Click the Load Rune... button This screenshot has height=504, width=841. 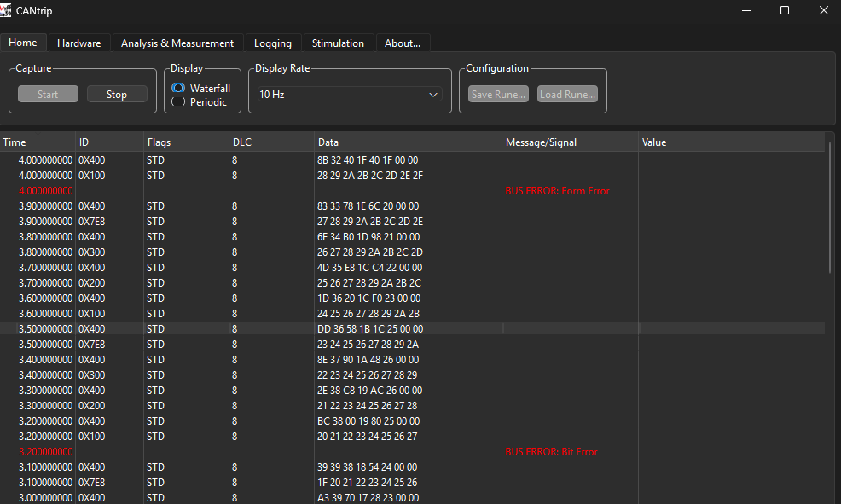pyautogui.click(x=567, y=95)
